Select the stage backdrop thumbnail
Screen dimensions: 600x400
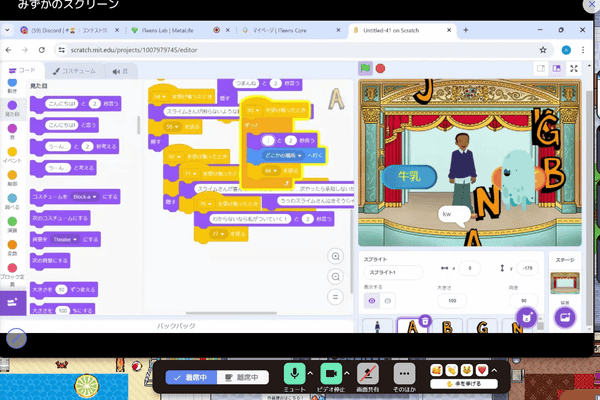pos(565,283)
